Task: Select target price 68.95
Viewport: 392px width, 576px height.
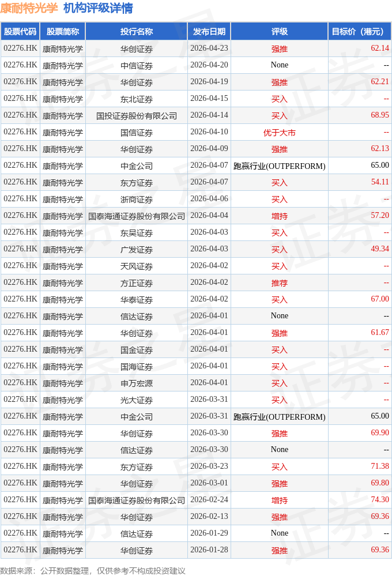Action: click(380, 115)
